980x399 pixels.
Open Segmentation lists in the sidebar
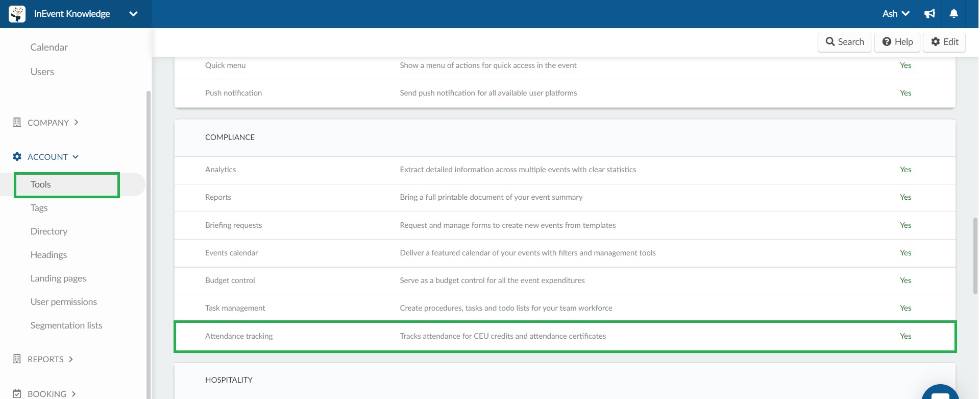[66, 325]
